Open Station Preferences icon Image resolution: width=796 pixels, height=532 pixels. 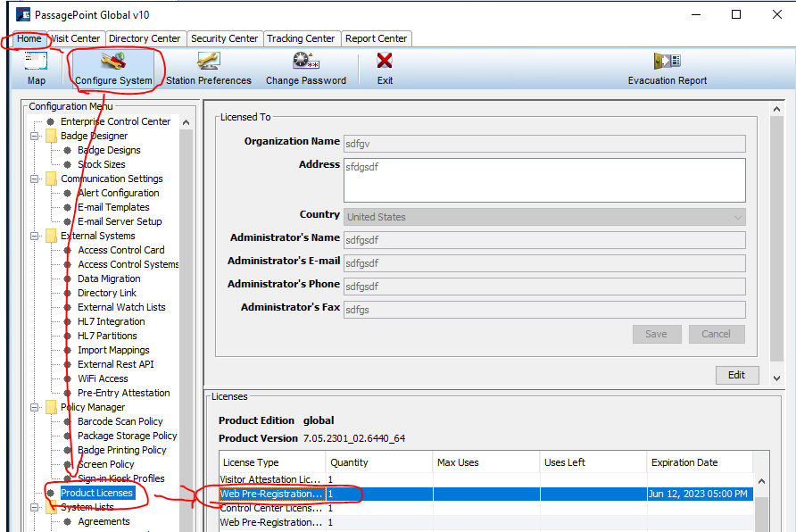209,61
